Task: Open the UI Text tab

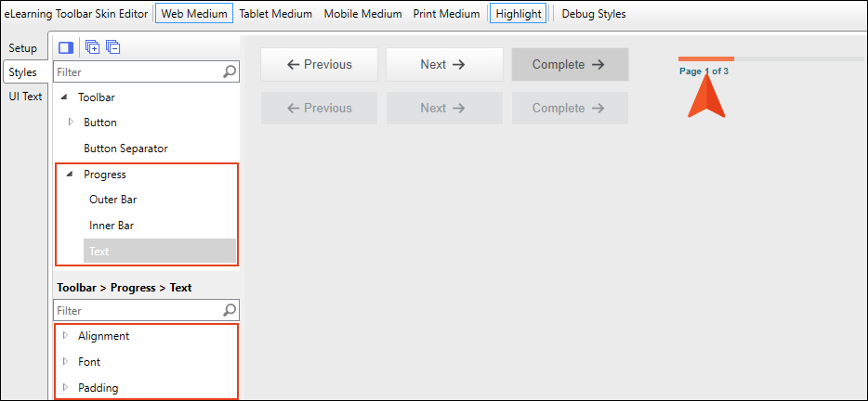Action: click(x=25, y=97)
